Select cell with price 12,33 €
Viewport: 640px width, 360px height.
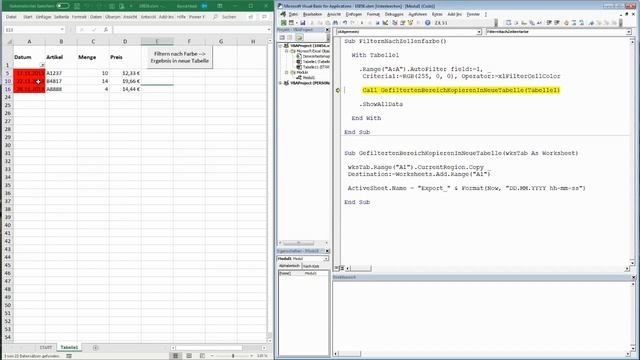(125, 73)
